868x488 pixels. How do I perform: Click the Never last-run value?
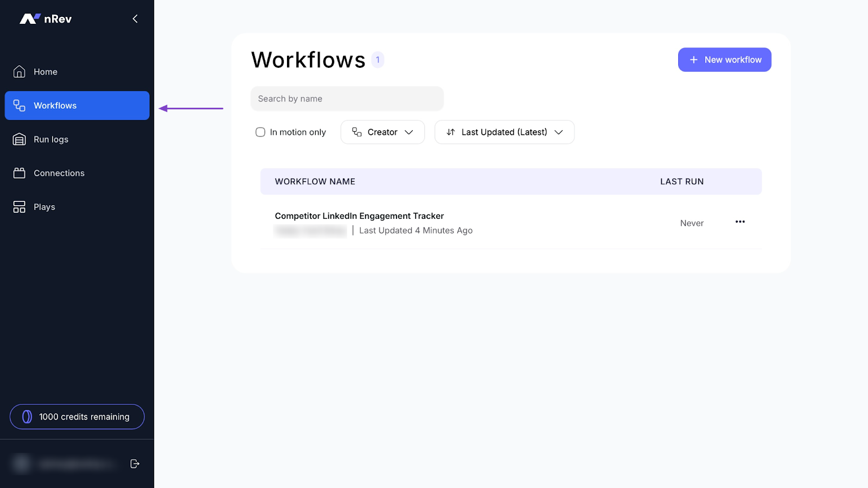click(692, 223)
